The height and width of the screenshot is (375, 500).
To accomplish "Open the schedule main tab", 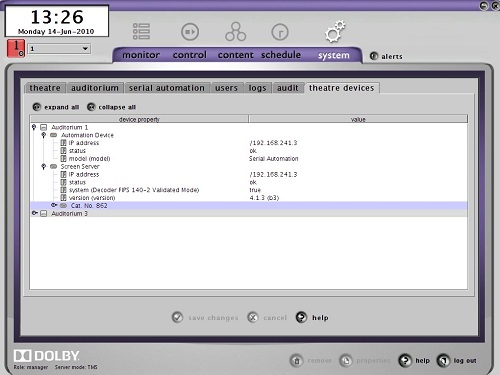I will tap(281, 55).
